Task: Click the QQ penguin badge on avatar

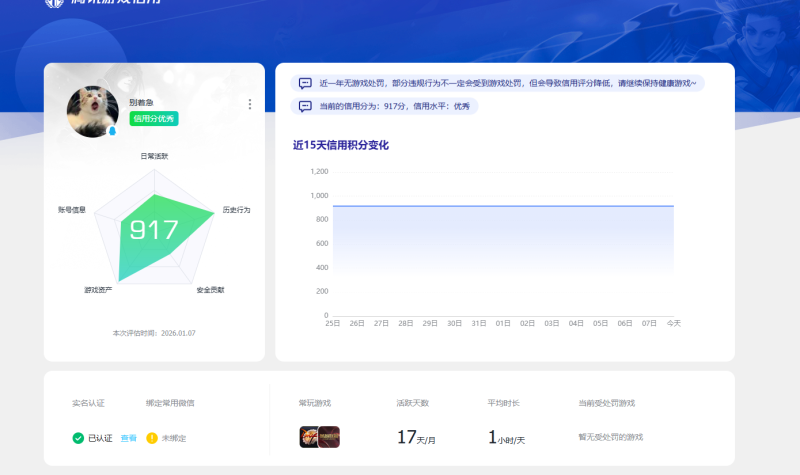Action: tap(112, 131)
